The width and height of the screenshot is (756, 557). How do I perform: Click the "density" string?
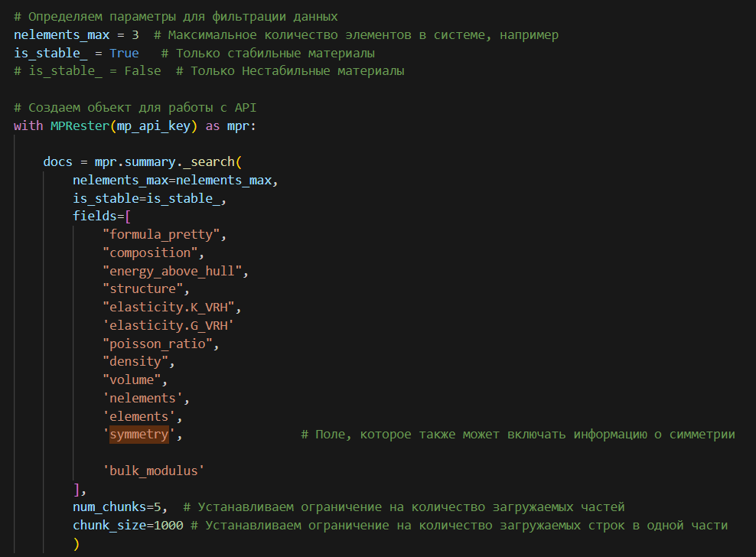tap(135, 362)
